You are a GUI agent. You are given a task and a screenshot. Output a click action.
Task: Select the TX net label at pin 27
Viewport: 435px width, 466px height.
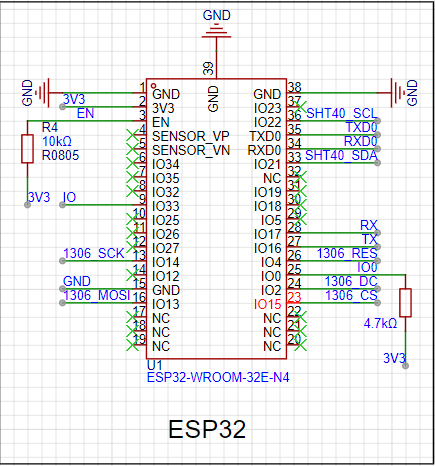[x=370, y=239]
